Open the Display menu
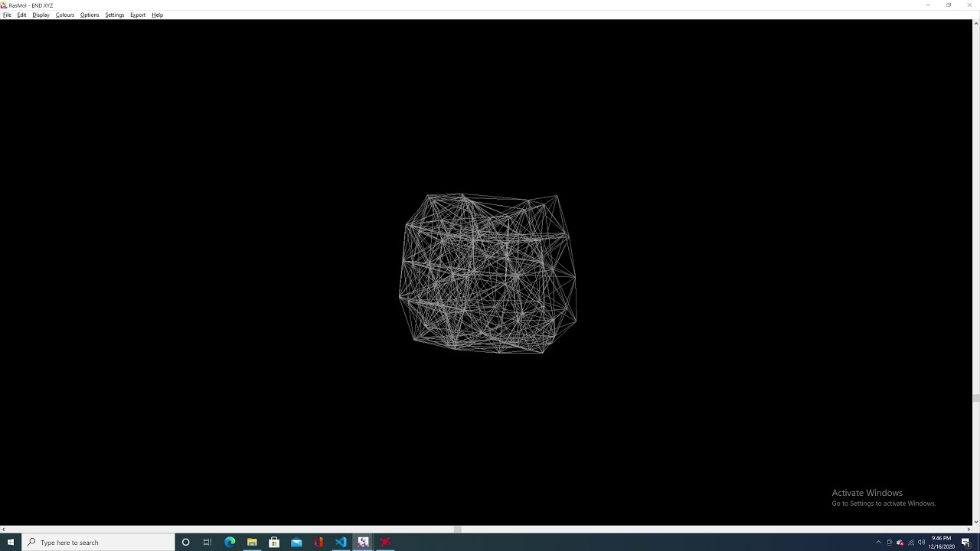Screen dimensions: 980x551 pos(41,15)
